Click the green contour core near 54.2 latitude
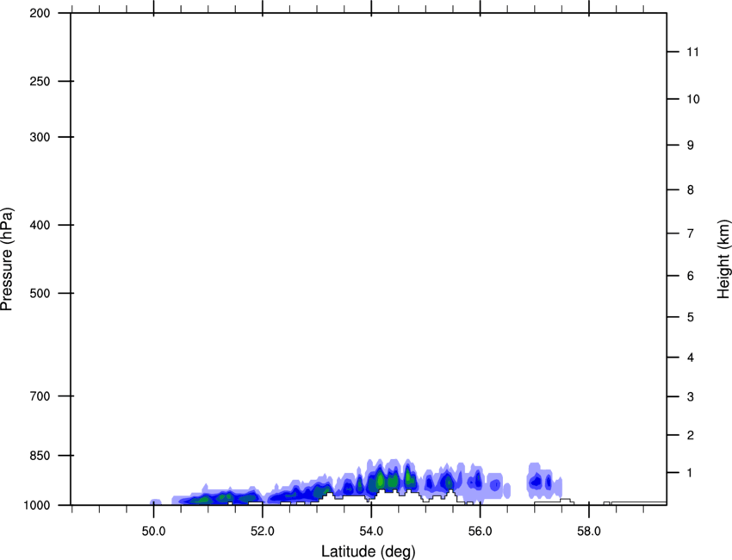 click(x=381, y=479)
